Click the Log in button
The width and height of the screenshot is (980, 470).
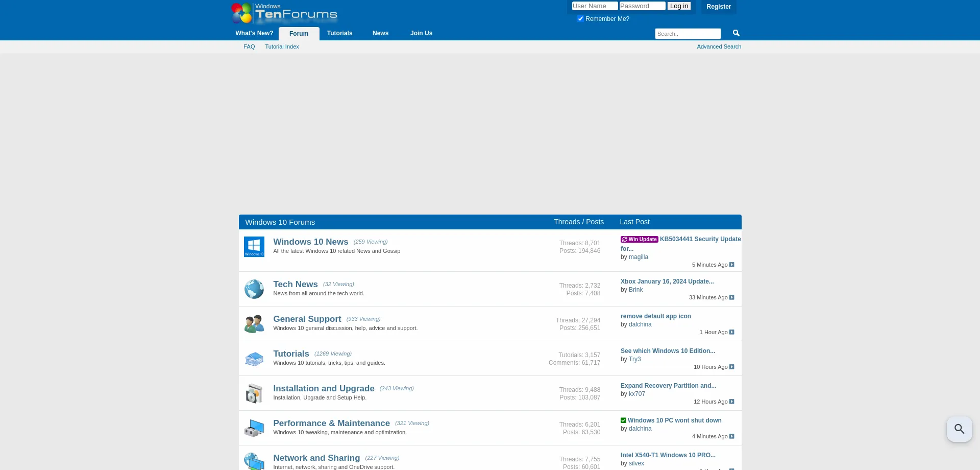click(x=679, y=6)
